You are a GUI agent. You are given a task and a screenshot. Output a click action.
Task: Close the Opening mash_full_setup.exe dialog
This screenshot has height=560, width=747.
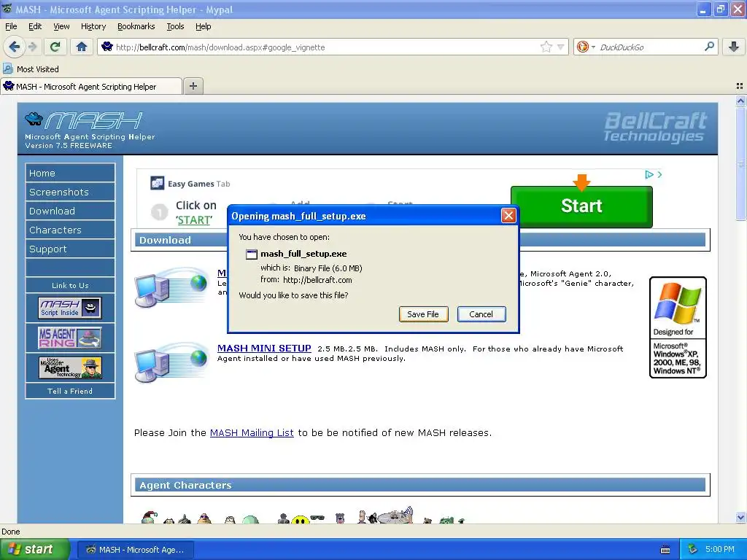(508, 216)
